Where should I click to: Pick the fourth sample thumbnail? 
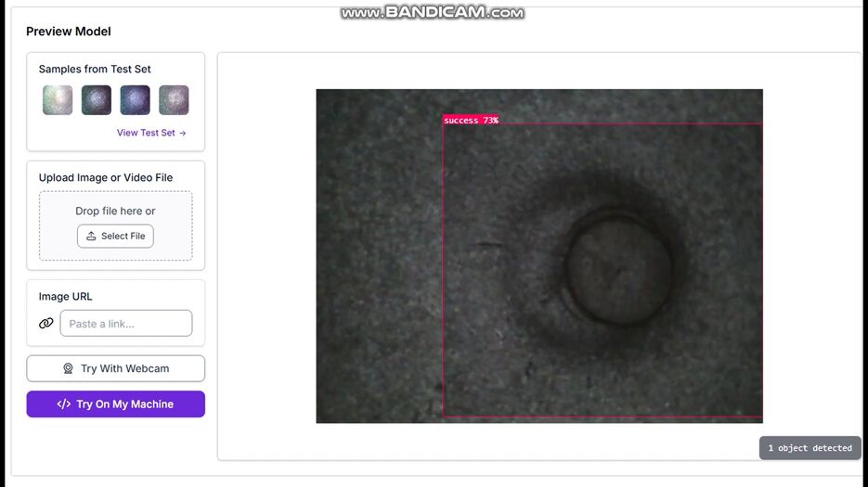pos(174,100)
